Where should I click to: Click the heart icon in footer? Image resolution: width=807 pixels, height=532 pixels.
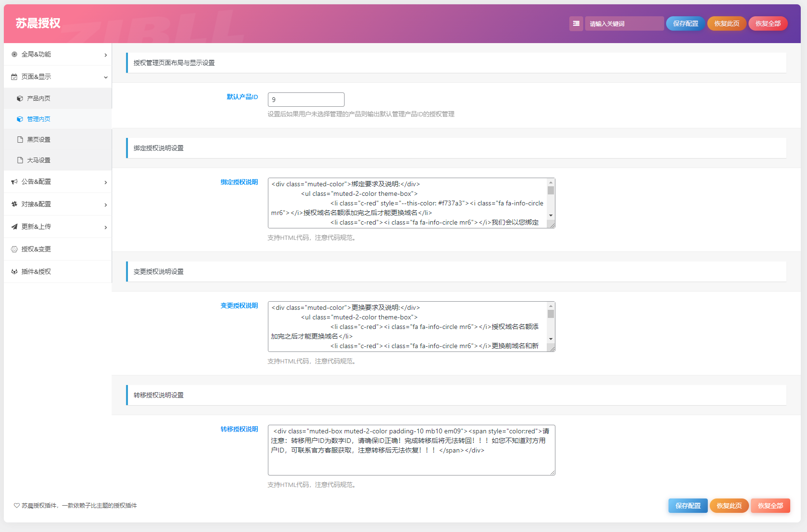(17, 505)
